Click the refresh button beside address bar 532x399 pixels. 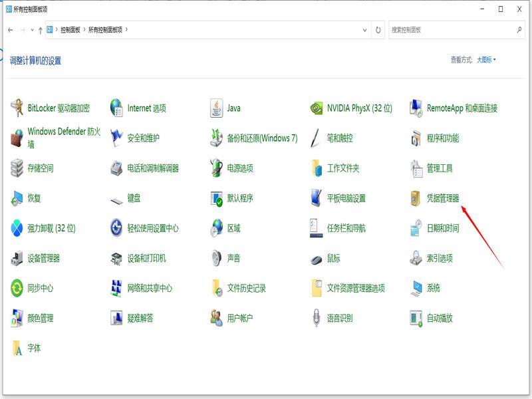pos(378,30)
